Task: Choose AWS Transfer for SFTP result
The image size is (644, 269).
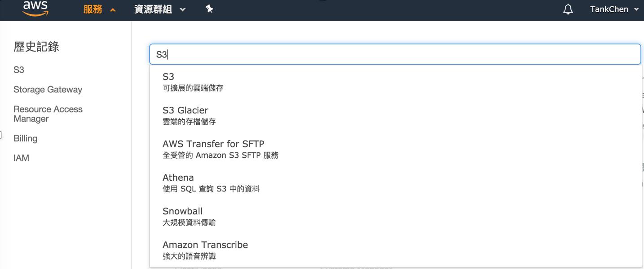Action: (x=395, y=149)
